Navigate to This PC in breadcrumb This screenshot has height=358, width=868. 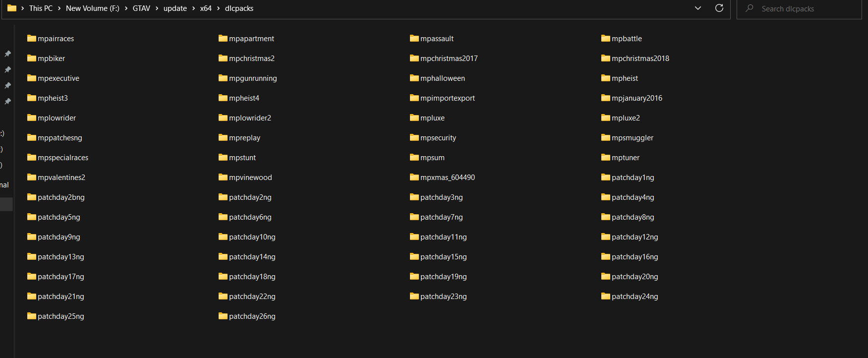(41, 8)
